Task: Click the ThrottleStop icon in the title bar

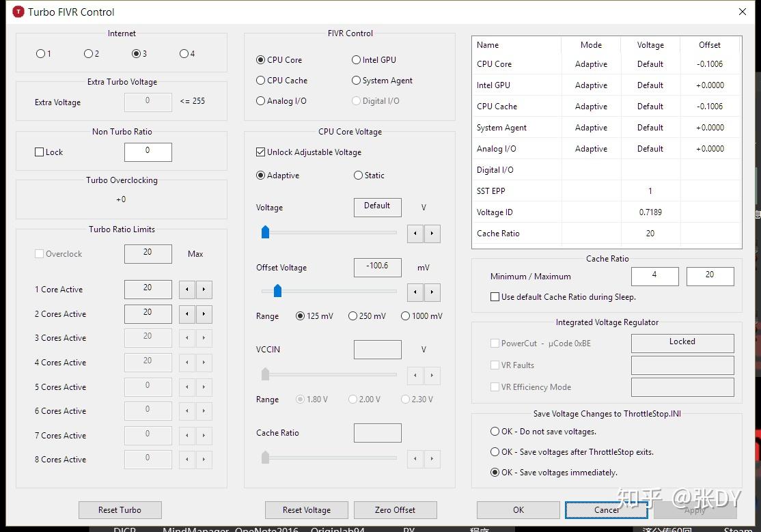Action: pos(17,12)
